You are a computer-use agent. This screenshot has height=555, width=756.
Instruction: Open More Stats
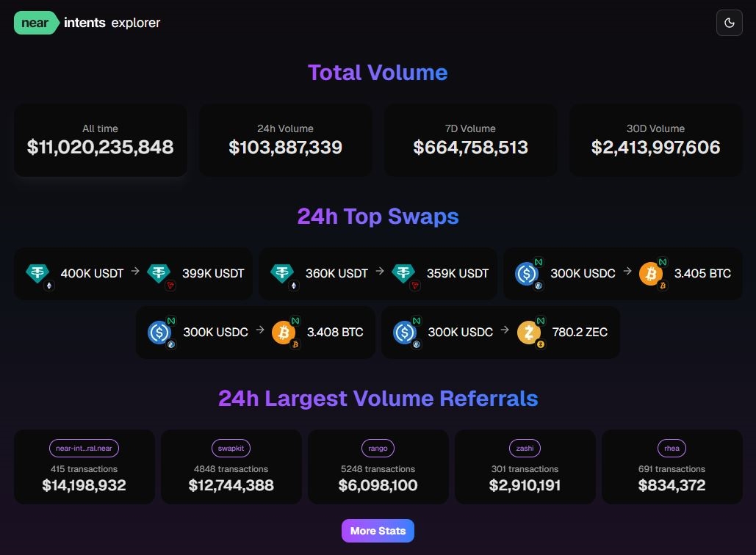tap(378, 531)
